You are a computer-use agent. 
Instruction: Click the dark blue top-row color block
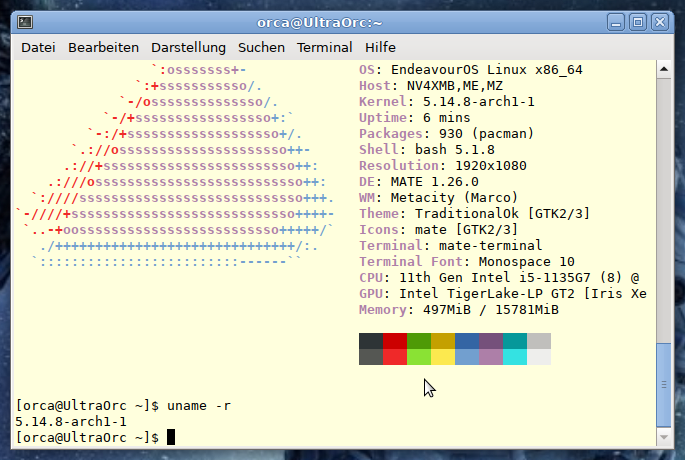click(x=467, y=341)
